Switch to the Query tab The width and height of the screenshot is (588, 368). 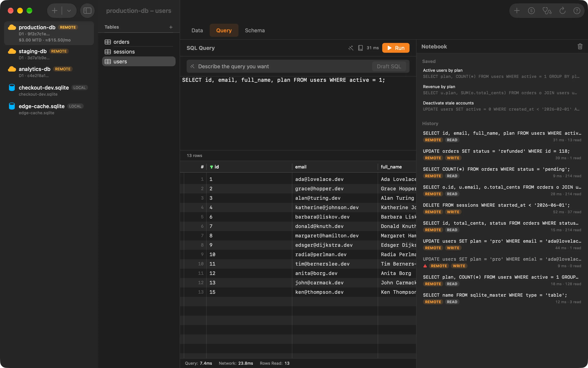pyautogui.click(x=224, y=30)
